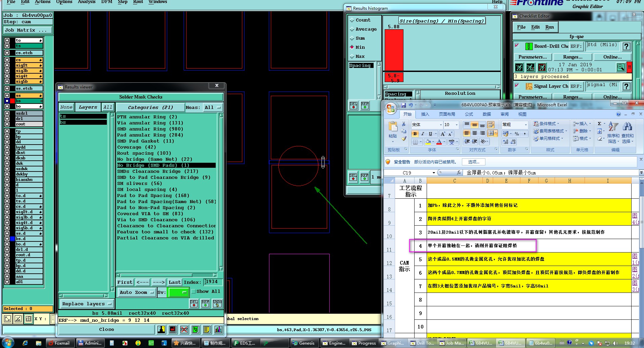
Task: Open the Excel Name Box dropdown arrow
Action: tap(434, 173)
